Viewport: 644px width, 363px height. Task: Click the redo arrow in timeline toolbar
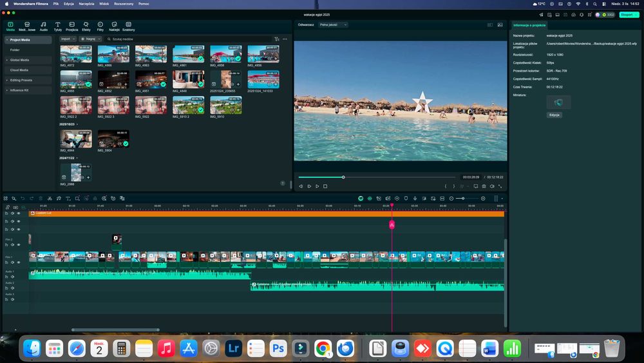[x=32, y=198]
